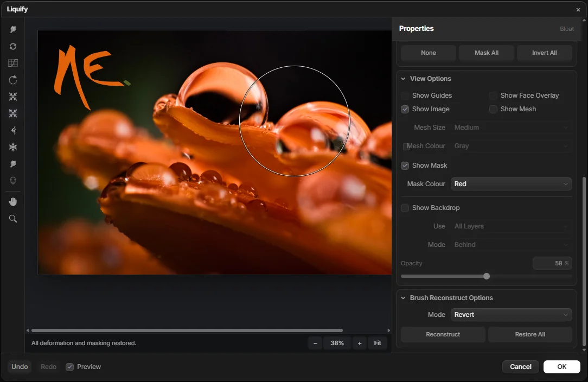Open the reconstruct Mode Revert dropdown
The image size is (588, 382).
(511, 315)
